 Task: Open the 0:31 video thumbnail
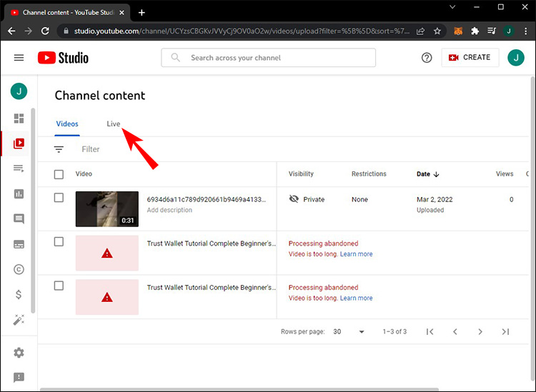click(107, 209)
